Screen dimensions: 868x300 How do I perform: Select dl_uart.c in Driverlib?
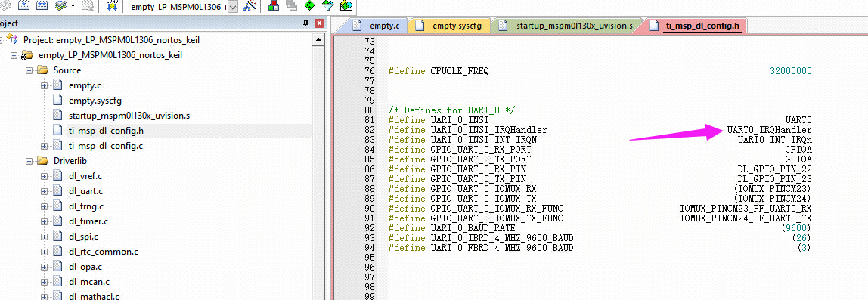85,191
